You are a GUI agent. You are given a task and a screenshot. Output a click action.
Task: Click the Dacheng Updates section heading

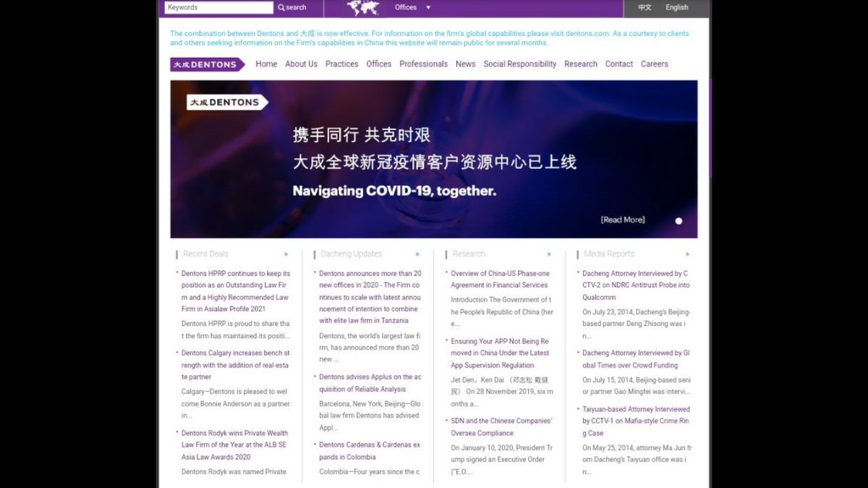[x=351, y=254]
